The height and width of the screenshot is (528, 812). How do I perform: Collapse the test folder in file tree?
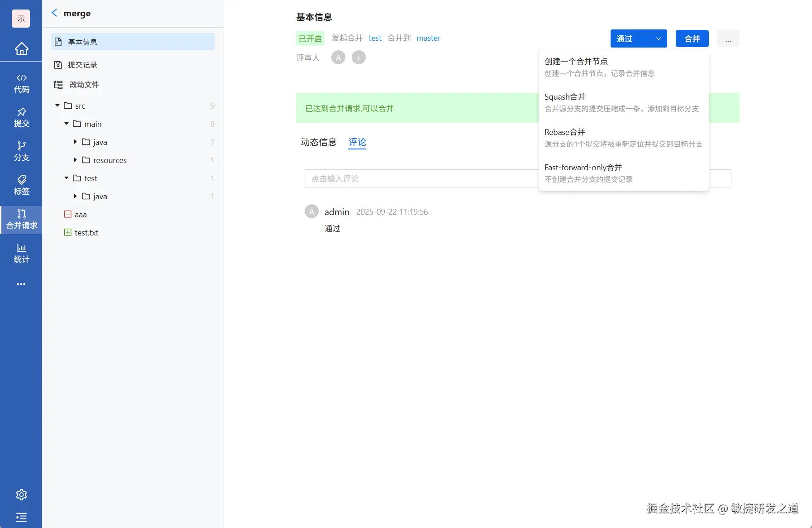coord(66,178)
